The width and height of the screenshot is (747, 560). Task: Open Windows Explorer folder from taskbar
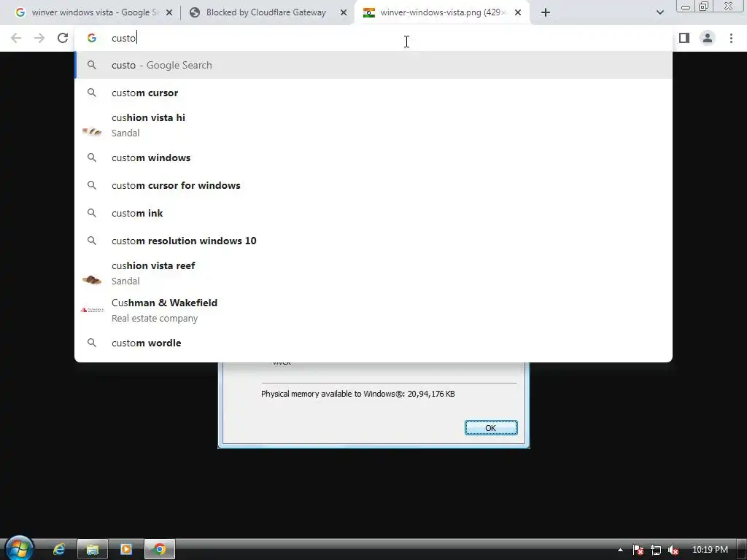point(93,549)
